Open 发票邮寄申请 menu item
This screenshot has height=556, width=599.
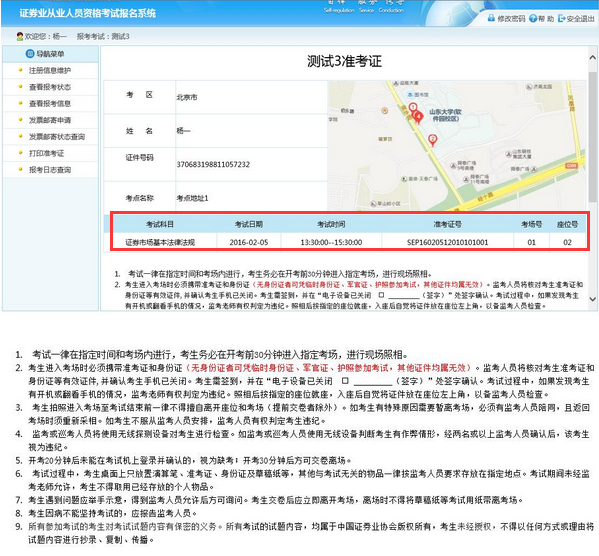point(50,120)
